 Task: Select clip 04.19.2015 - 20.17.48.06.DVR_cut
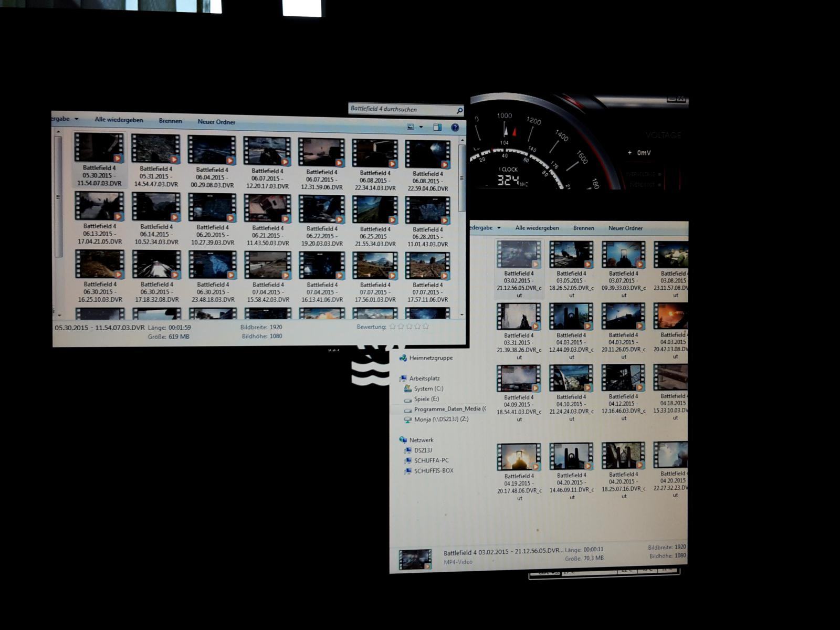click(x=519, y=472)
